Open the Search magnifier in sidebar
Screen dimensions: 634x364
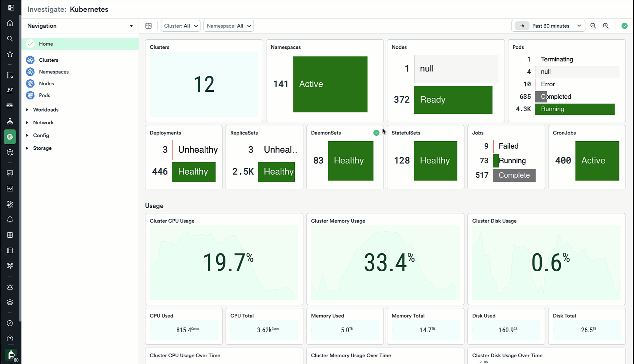[10, 39]
